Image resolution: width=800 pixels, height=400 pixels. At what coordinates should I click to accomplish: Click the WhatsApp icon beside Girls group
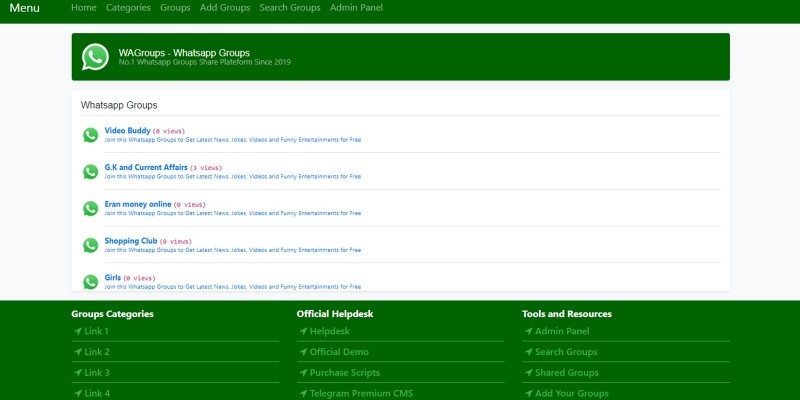90,282
